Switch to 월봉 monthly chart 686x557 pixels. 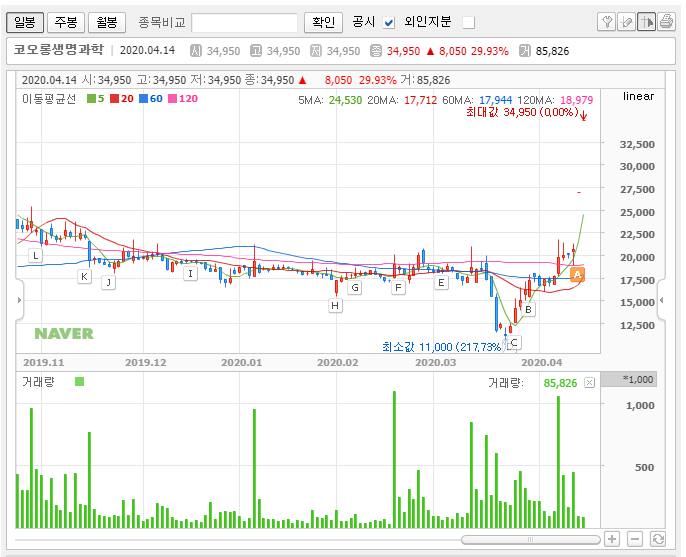pyautogui.click(x=107, y=22)
